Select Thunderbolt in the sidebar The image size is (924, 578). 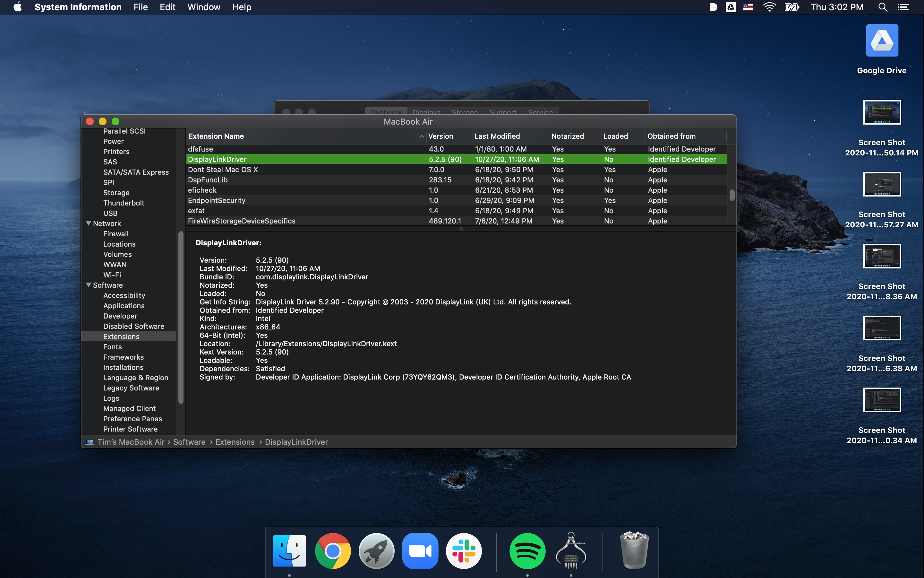pos(123,203)
